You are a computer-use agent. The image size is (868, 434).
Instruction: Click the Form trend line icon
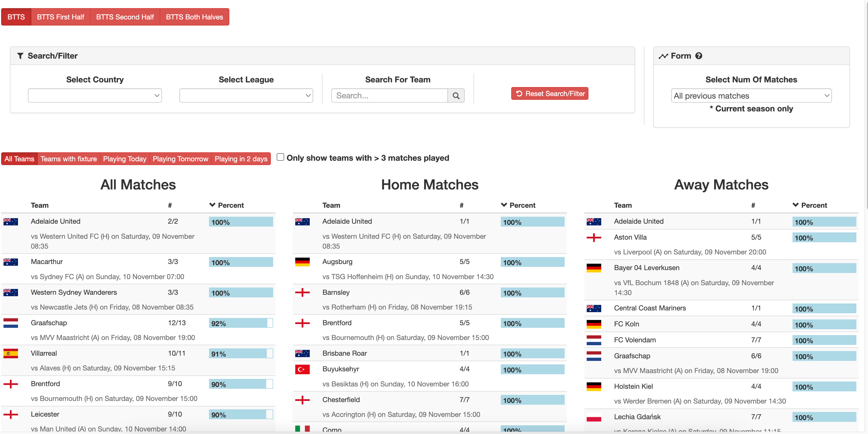tap(663, 56)
